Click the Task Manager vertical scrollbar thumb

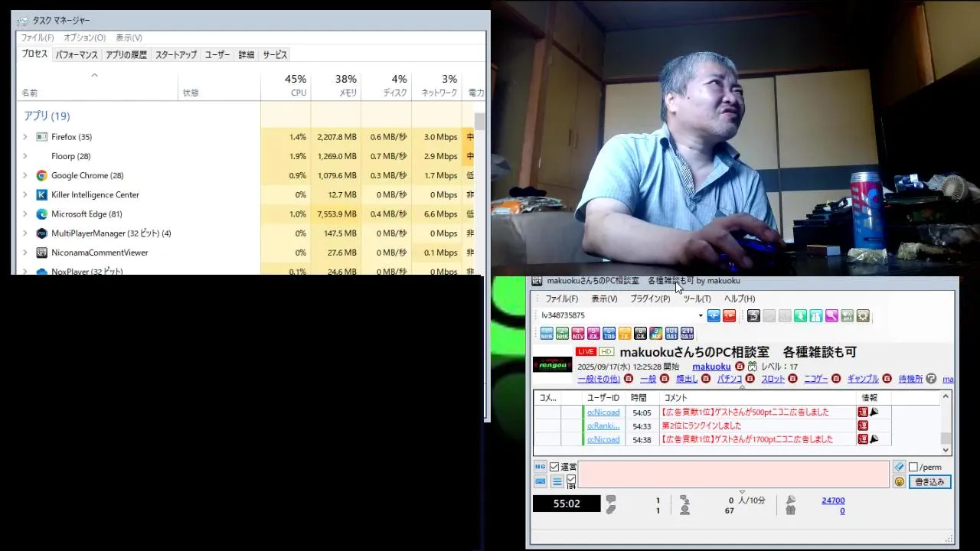pyautogui.click(x=480, y=122)
